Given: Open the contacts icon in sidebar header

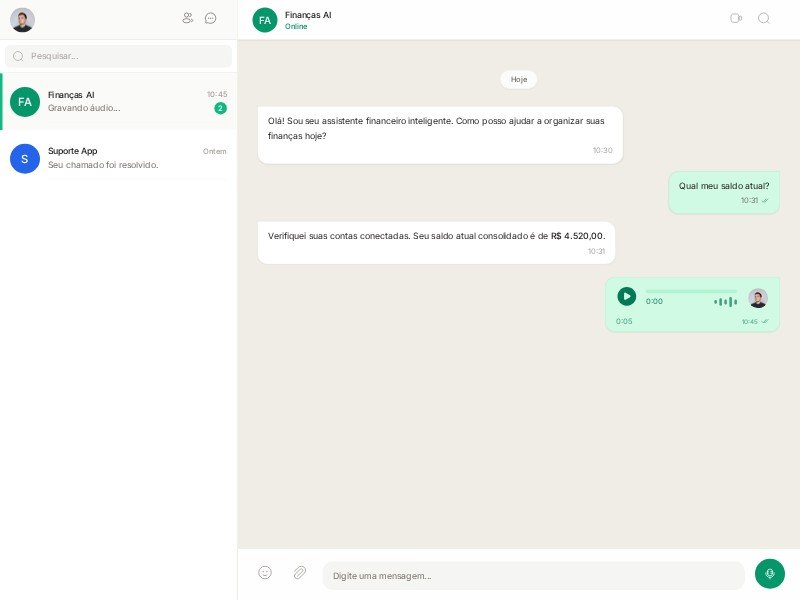Looking at the screenshot, I should point(188,18).
